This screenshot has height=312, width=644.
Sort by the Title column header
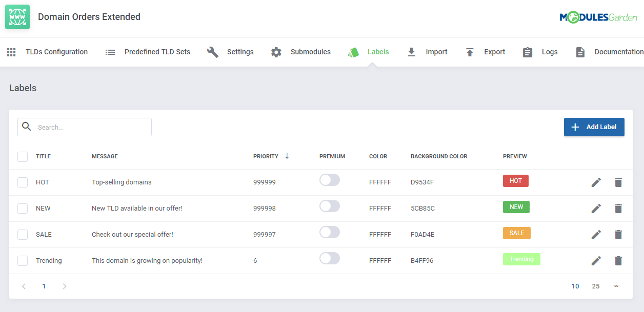coord(43,156)
